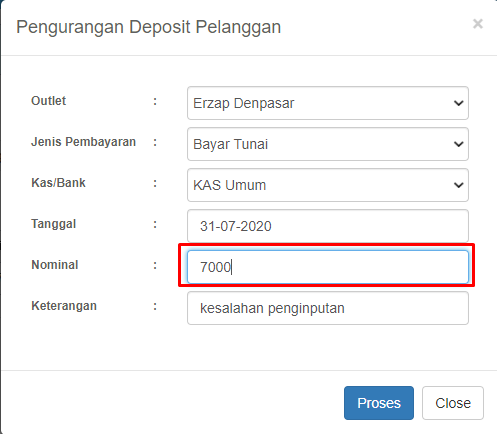The height and width of the screenshot is (434, 497).
Task: Click into the Nominal input field
Action: 328,267
